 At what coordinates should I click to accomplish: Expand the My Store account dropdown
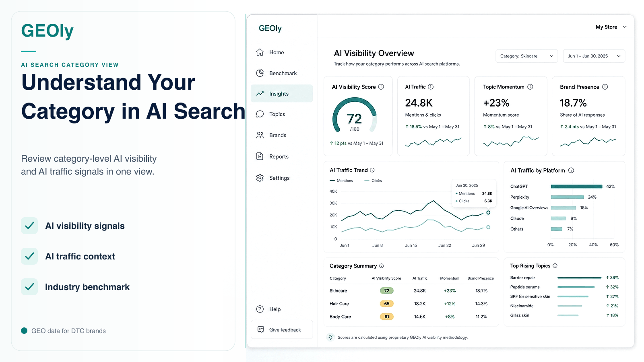[x=611, y=27]
